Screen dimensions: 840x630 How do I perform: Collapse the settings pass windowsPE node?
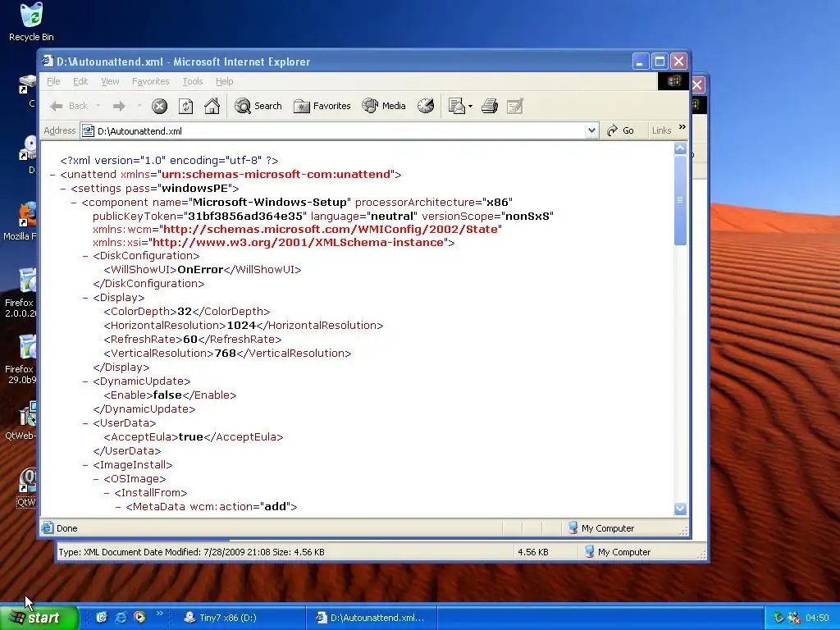pyautogui.click(x=63, y=189)
